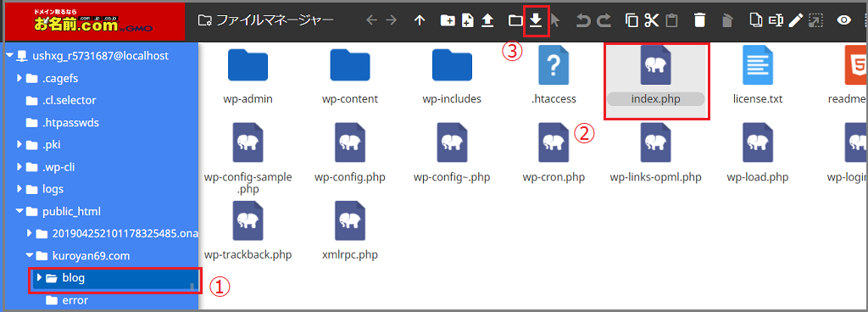Open .htpasswds folder in tree
Viewport: 868px width, 312px height.
pyautogui.click(x=70, y=122)
